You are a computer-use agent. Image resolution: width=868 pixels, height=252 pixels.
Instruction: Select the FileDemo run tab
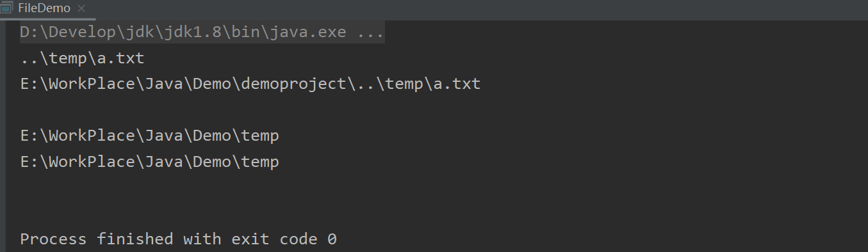[x=44, y=8]
